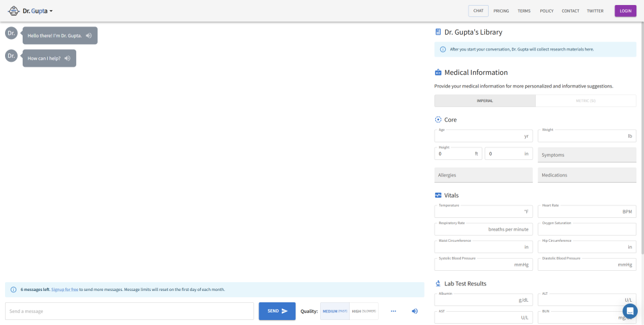Click the Vitals heartbeat icon

(x=438, y=195)
